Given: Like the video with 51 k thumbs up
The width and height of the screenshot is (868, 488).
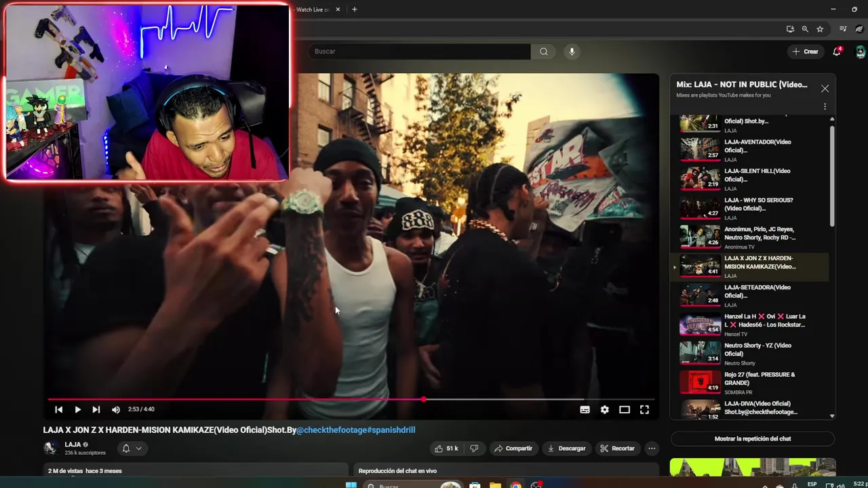Looking at the screenshot, I should 447,448.
